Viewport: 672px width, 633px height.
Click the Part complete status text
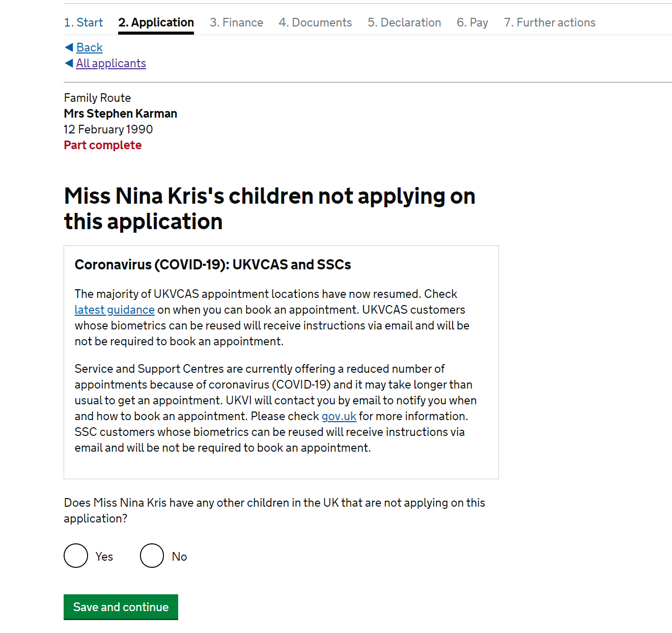(103, 145)
